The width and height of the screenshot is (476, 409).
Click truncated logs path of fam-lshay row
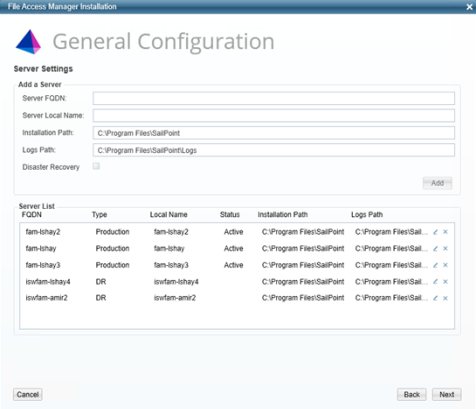[391, 249]
